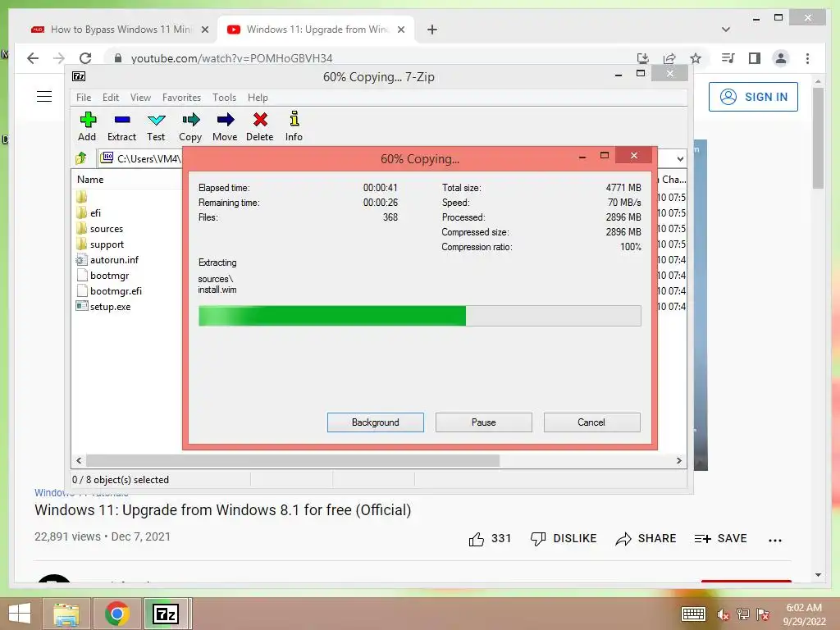Open the Edit menu in 7-Zip
The height and width of the screenshot is (630, 840).
point(111,98)
